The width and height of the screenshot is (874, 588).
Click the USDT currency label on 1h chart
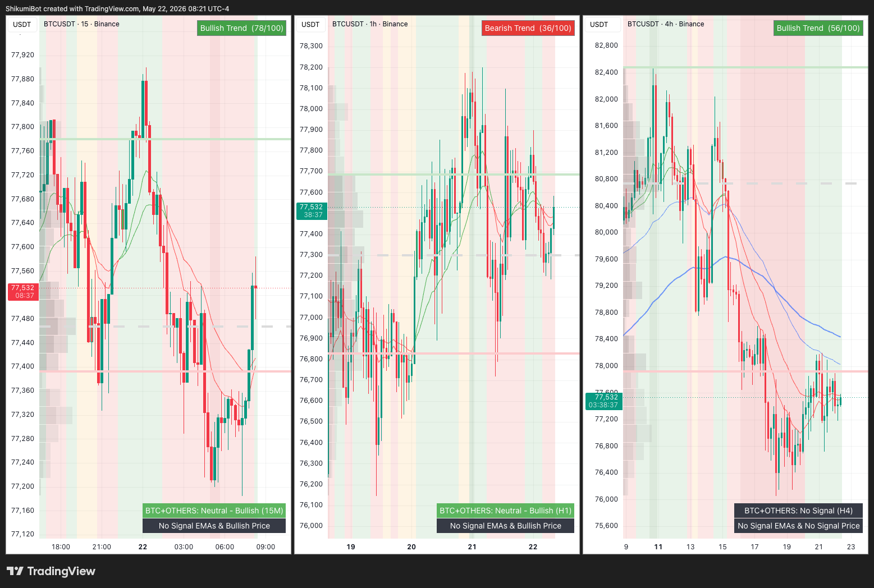(310, 24)
